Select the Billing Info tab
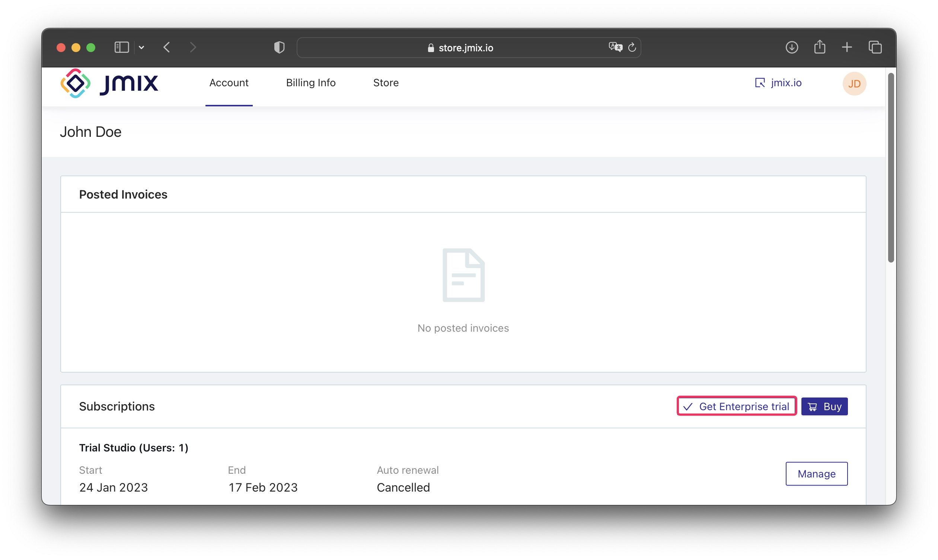This screenshot has width=938, height=560. 311,83
